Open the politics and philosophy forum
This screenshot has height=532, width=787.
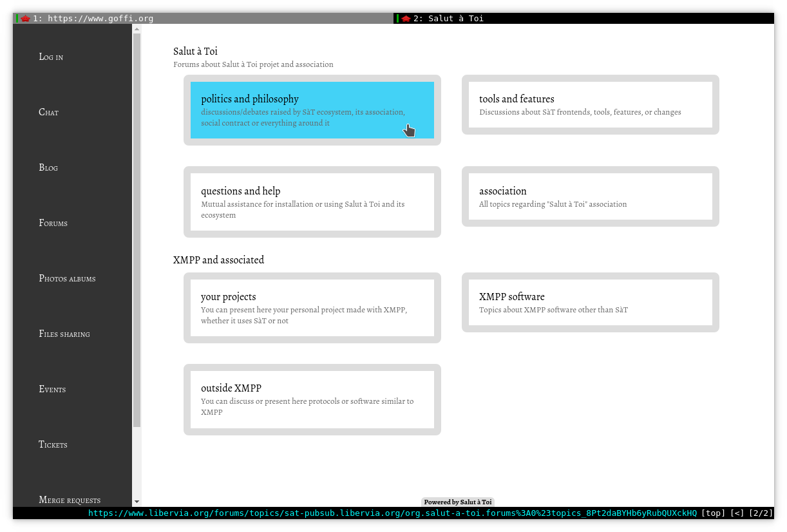312,110
